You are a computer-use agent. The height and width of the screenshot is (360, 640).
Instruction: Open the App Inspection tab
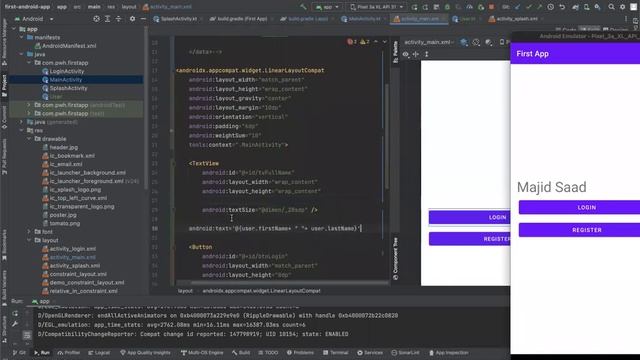pyautogui.click(x=448, y=353)
